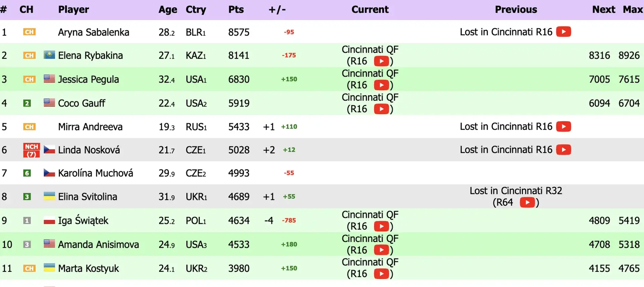Play Mirra Andreeva's Cincinnati R16 video
Image resolution: width=644 pixels, height=287 pixels.
pyautogui.click(x=563, y=126)
